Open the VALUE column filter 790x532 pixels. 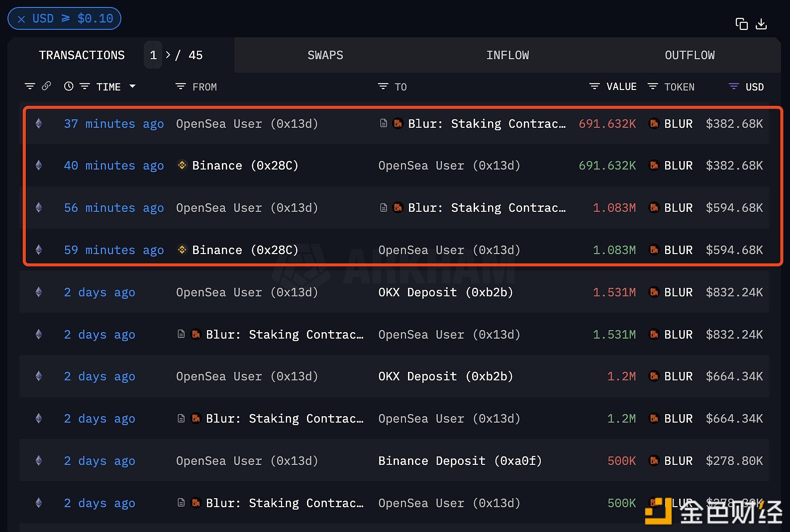pos(594,87)
